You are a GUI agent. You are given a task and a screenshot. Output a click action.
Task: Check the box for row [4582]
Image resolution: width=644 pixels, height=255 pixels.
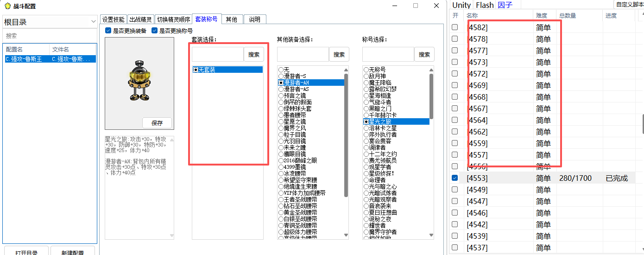pos(455,27)
